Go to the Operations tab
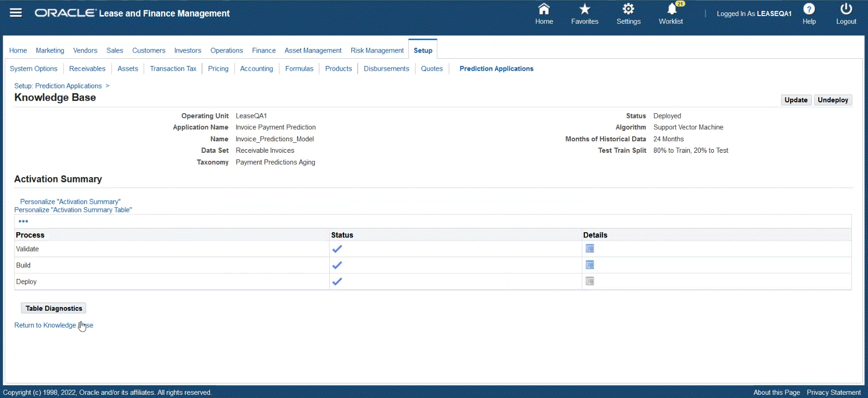Screen dimensions: 868x398 226,50
